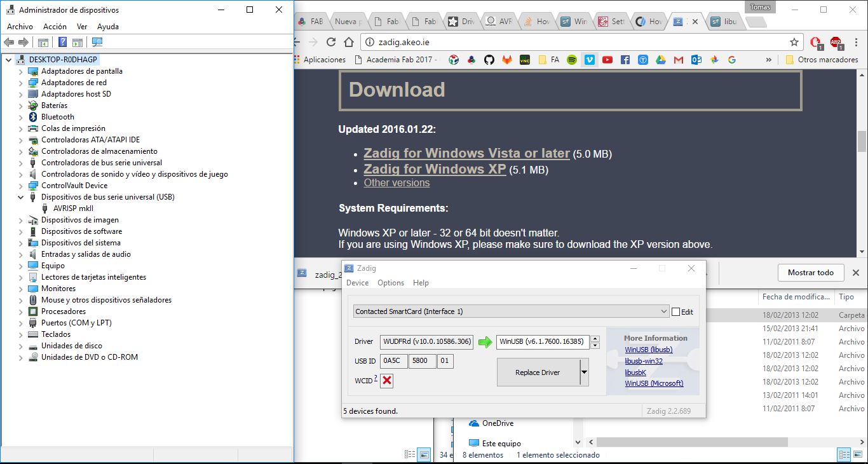Open the Device menu in Zadig
The image size is (868, 464).
pos(358,283)
